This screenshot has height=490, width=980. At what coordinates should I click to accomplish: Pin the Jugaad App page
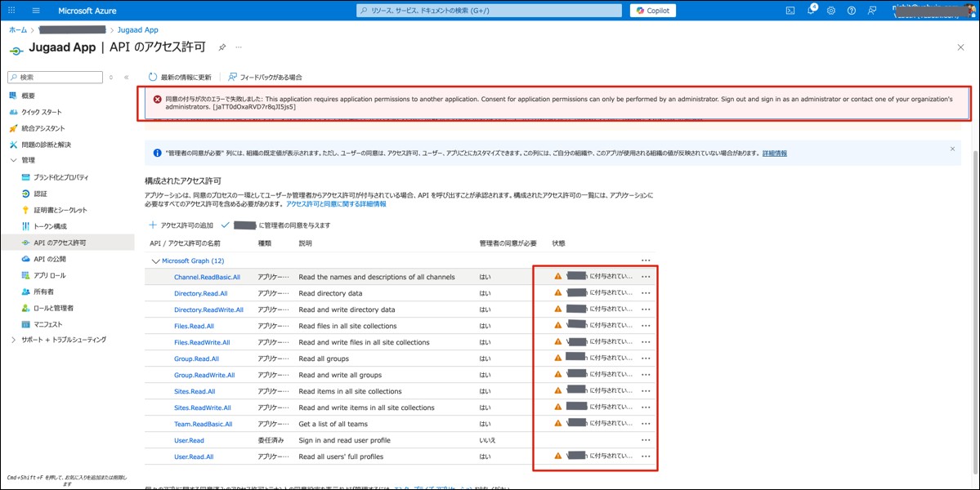pos(222,47)
